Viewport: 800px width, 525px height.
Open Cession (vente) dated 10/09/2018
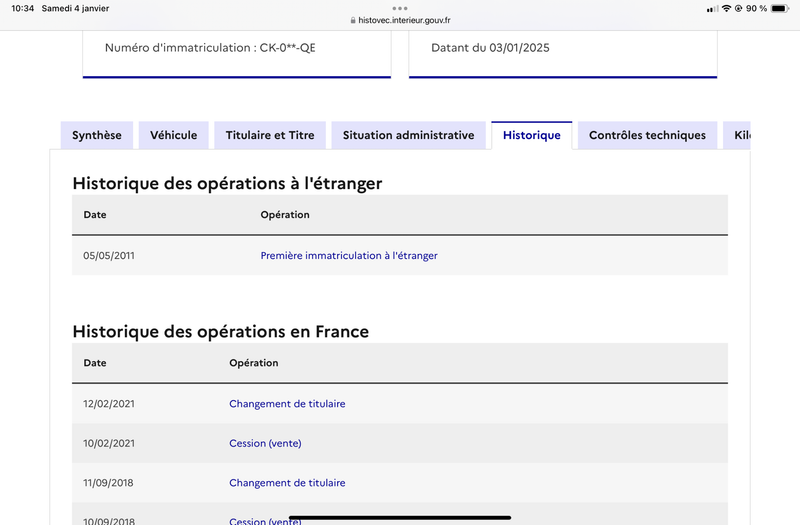pyautogui.click(x=265, y=521)
